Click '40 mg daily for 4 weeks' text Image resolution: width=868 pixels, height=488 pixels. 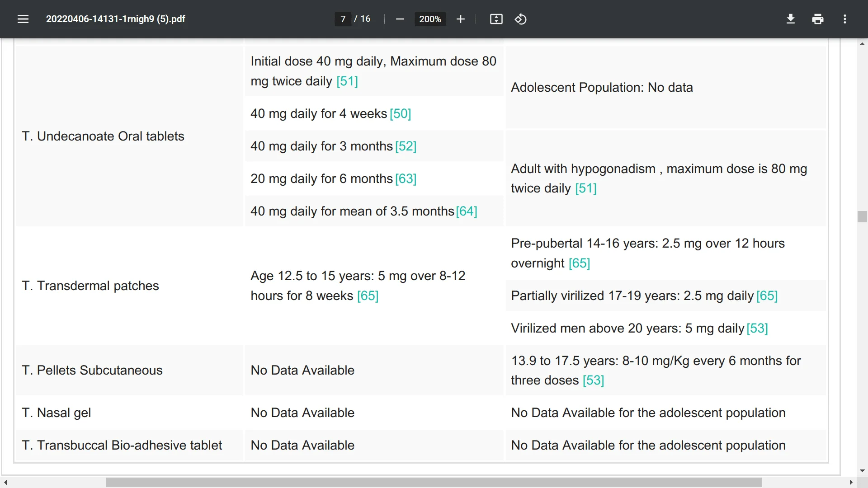pos(319,113)
